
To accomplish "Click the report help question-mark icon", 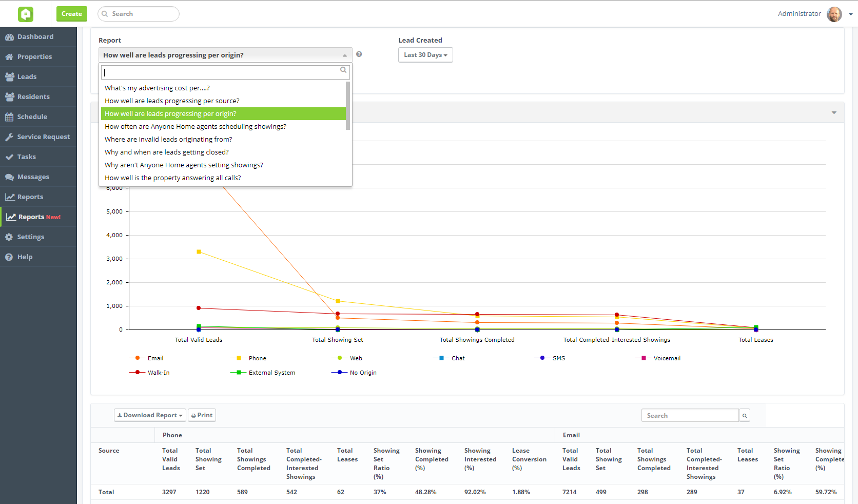I will point(359,54).
